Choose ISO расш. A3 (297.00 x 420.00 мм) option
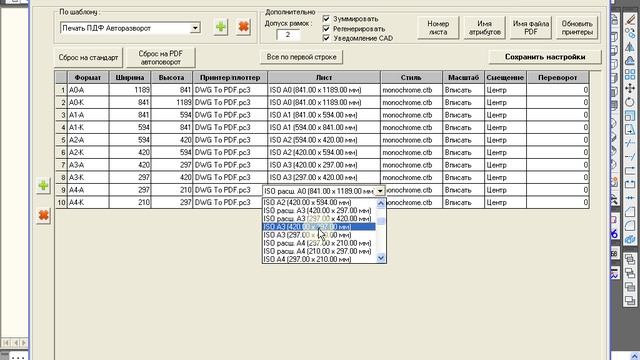 click(318, 219)
